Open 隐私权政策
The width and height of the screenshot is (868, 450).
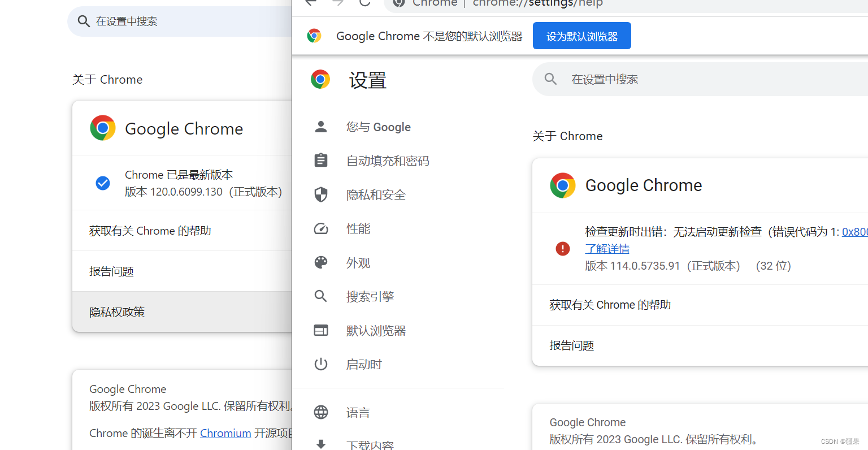click(117, 311)
